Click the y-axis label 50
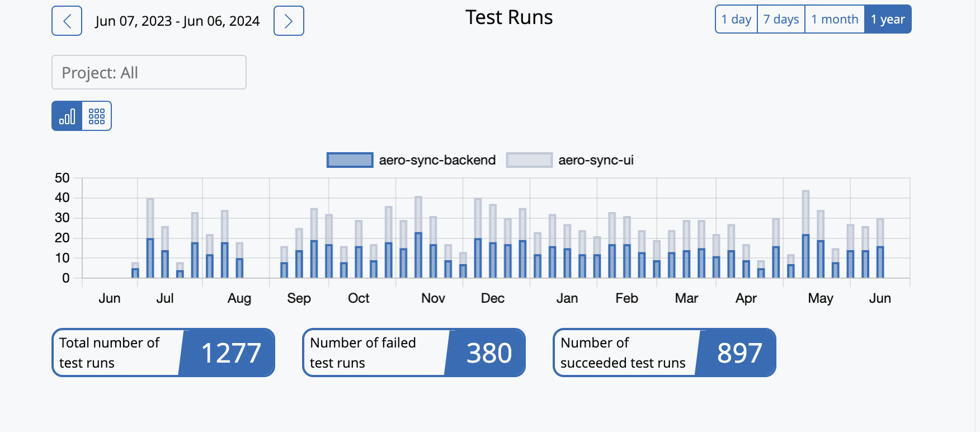The image size is (980, 432). 62,178
